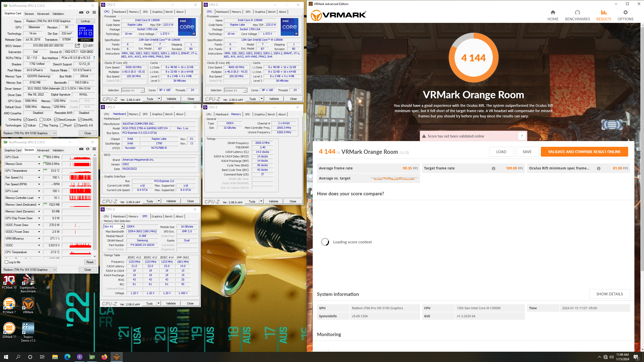Open PCMark 7 desktop shortcut
The image size is (644, 362).
9,305
